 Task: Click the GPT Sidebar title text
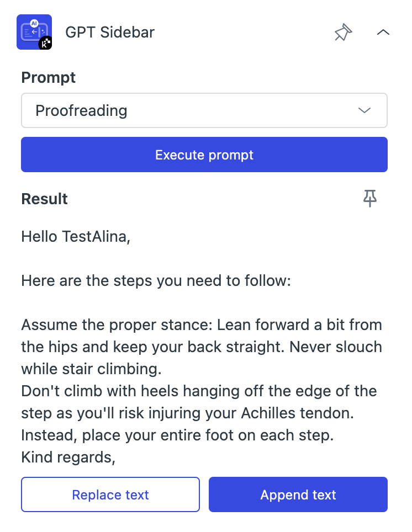(x=110, y=32)
